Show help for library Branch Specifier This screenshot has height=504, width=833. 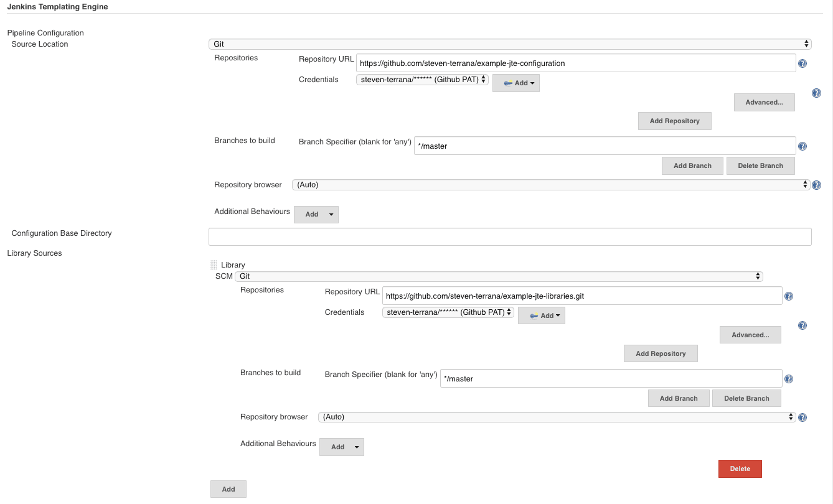click(789, 379)
